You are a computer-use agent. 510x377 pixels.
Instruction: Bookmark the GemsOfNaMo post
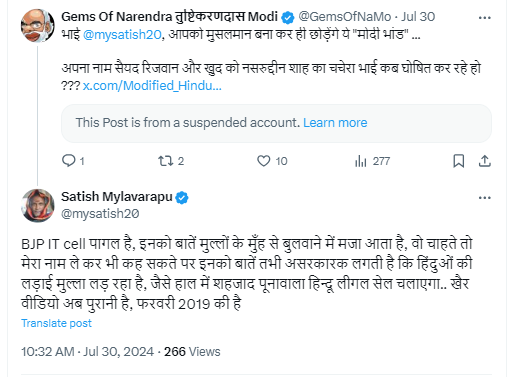[459, 161]
